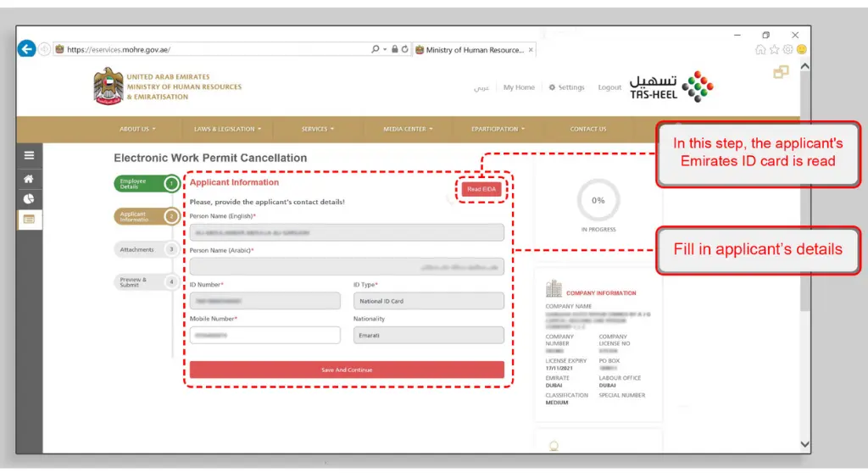Expand Laws & Legislation menu
The image size is (868, 473).
coord(227,129)
